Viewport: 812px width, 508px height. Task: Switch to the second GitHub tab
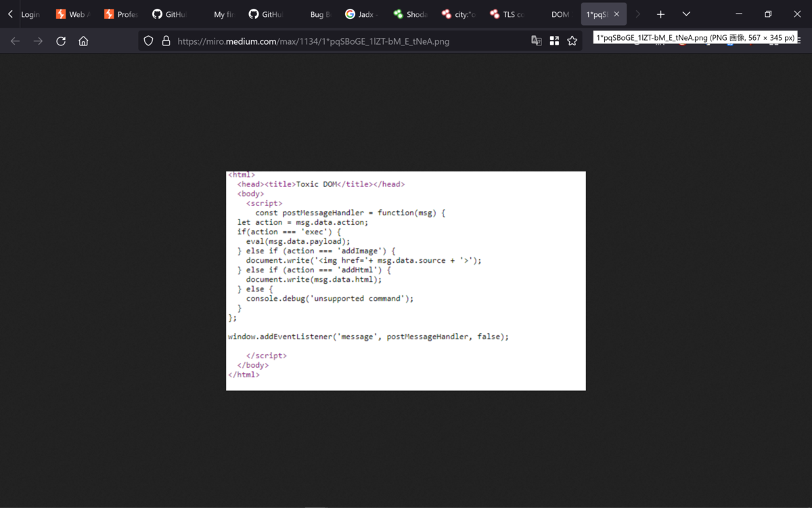click(265, 14)
